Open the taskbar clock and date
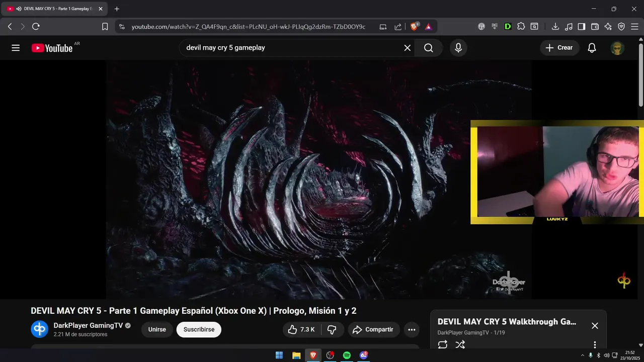 click(629, 355)
